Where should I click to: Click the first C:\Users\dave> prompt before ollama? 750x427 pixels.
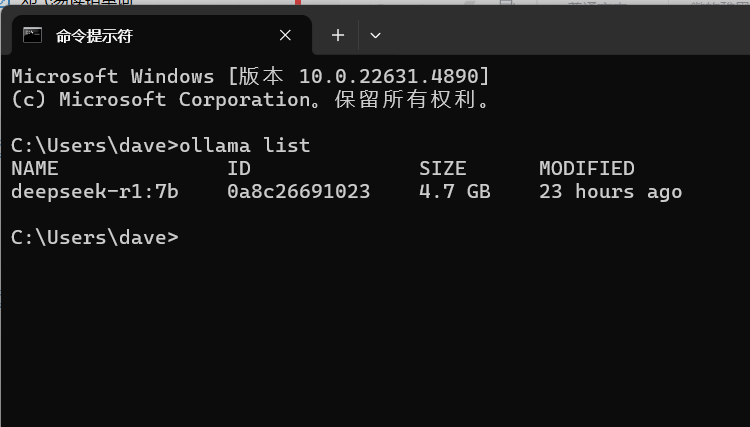95,145
